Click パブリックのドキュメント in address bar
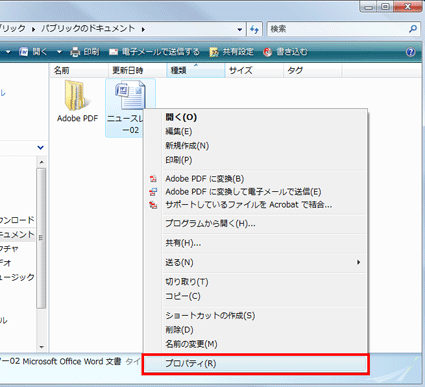 [88, 29]
